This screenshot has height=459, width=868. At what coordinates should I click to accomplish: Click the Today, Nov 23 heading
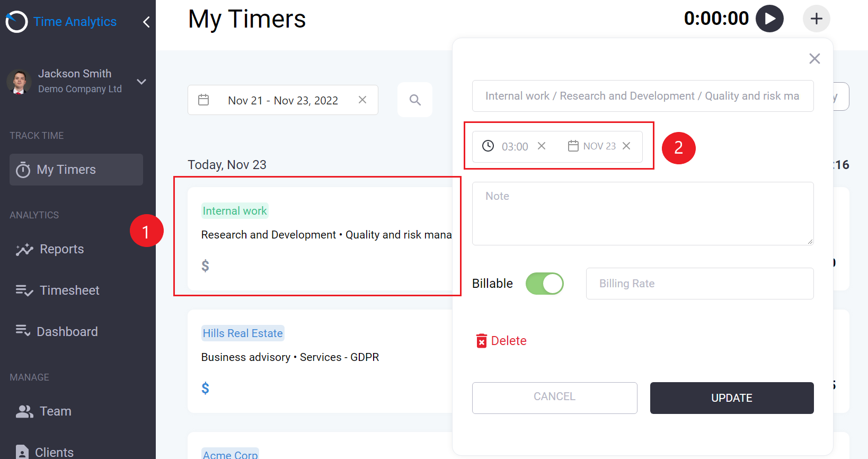click(227, 165)
